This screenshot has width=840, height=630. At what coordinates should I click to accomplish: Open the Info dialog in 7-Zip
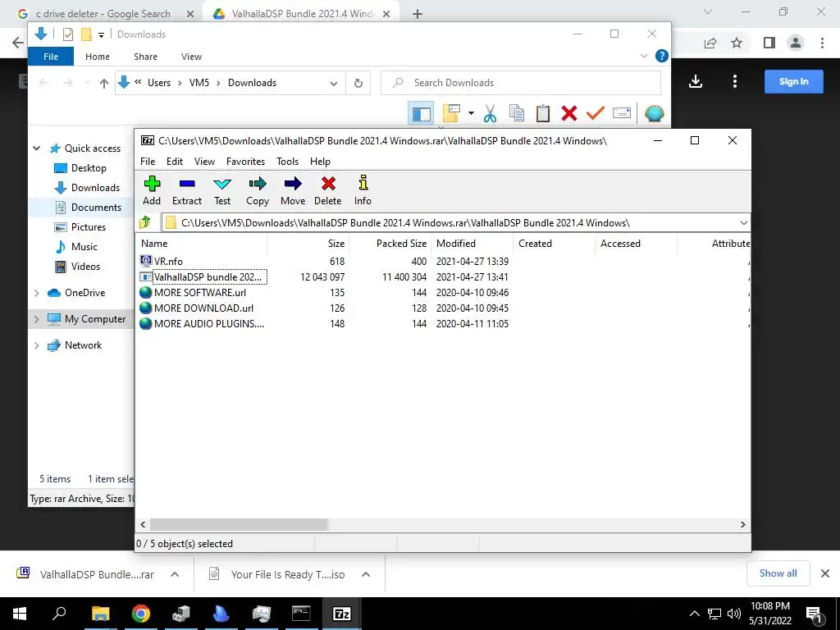(x=363, y=190)
